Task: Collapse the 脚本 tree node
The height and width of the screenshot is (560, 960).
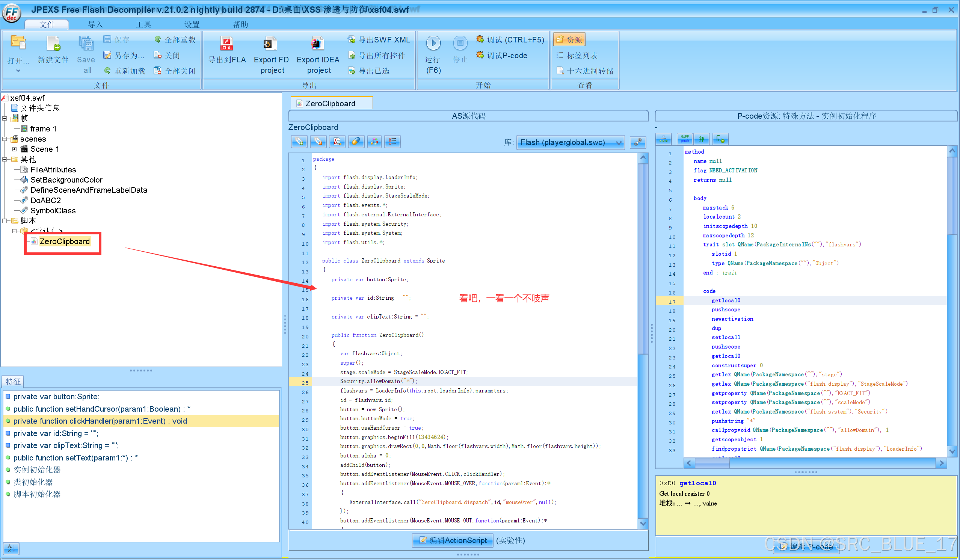Action: (5, 220)
